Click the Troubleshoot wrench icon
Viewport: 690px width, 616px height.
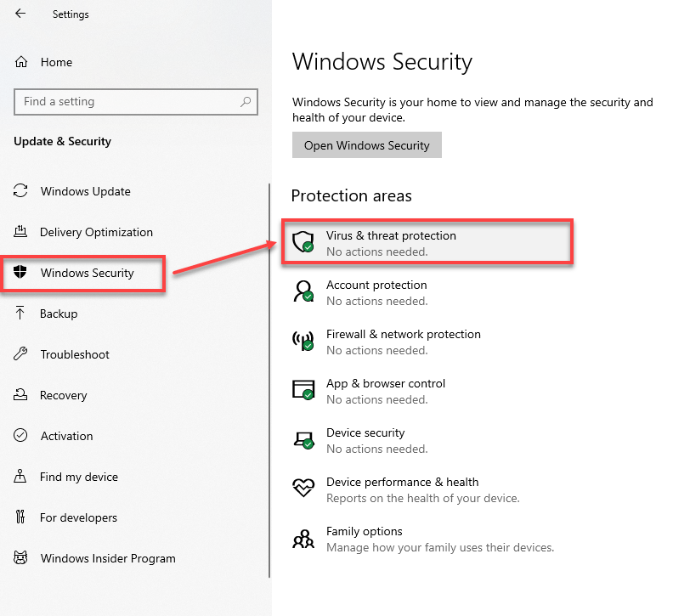point(20,354)
